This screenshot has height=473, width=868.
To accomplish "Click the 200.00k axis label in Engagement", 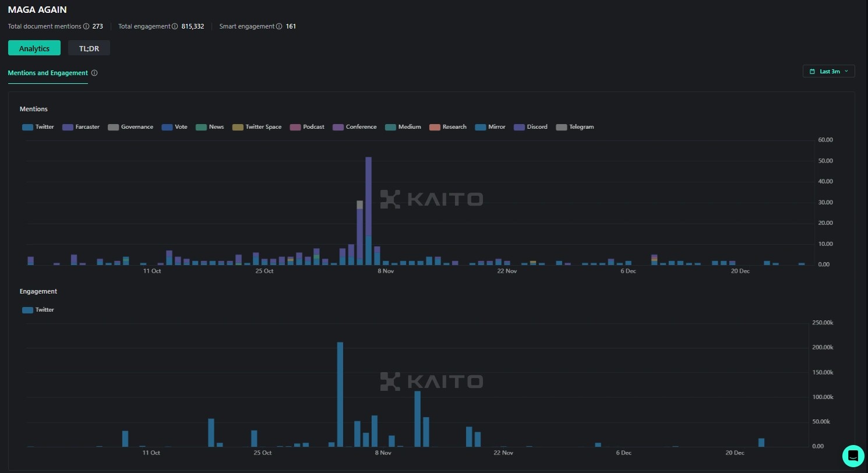I will (x=823, y=348).
